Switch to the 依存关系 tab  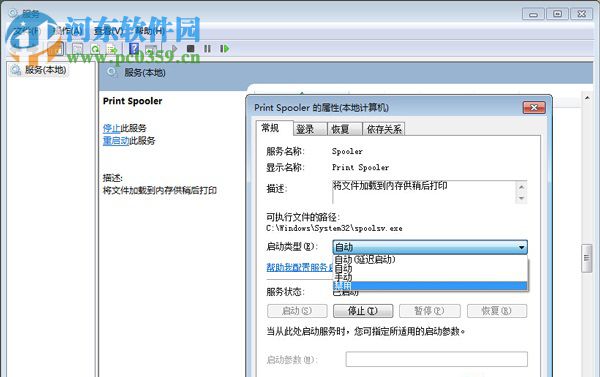(384, 129)
